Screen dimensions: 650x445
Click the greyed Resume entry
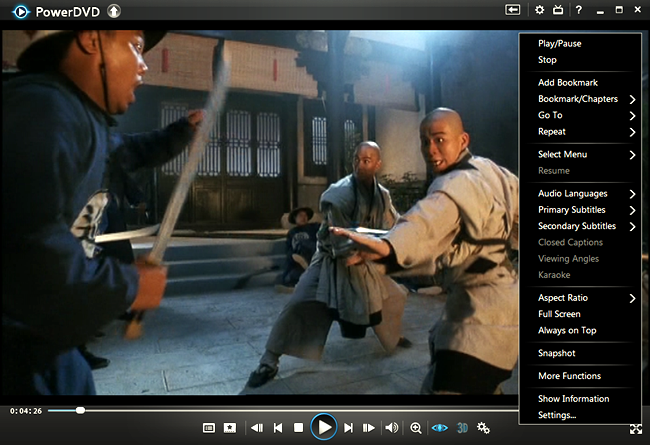[580, 170]
